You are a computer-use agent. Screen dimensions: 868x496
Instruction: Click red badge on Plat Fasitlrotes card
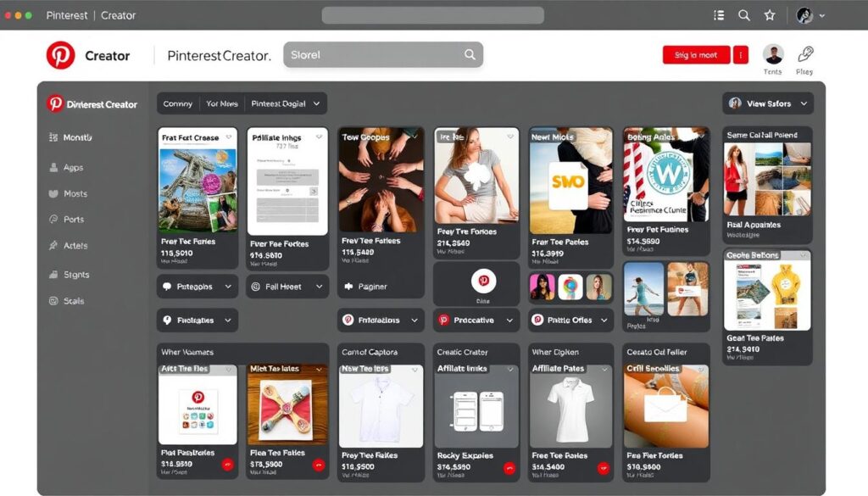227,465
